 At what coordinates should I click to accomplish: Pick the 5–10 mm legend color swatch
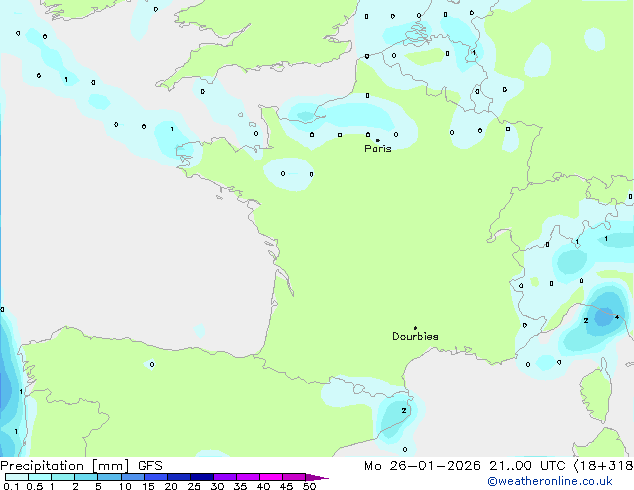point(110,477)
